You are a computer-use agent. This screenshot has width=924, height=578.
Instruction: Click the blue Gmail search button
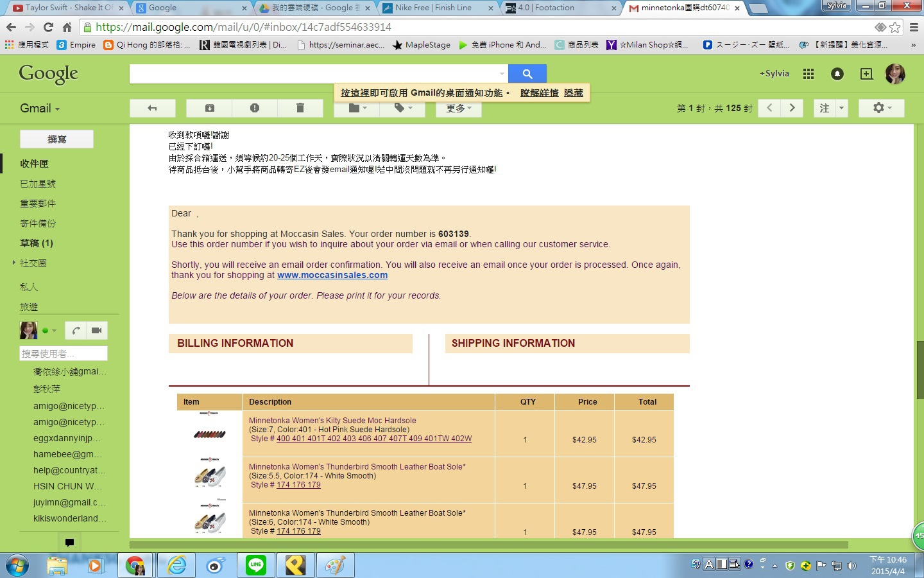point(527,74)
